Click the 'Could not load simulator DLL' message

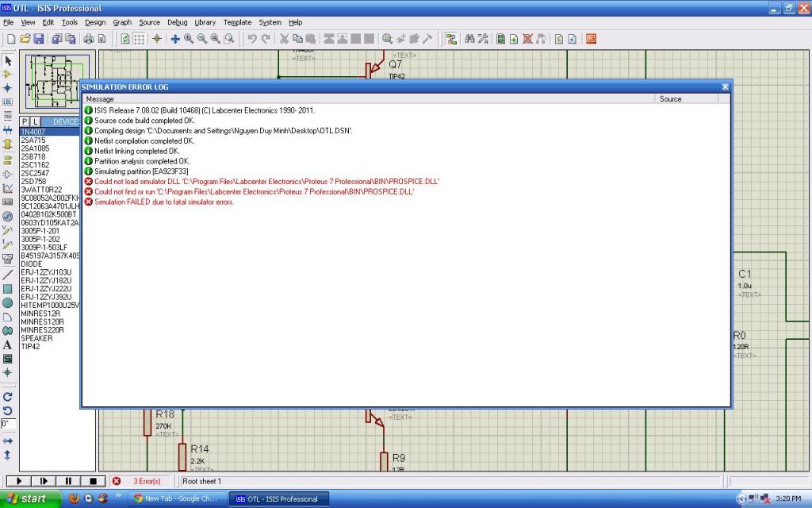point(266,182)
